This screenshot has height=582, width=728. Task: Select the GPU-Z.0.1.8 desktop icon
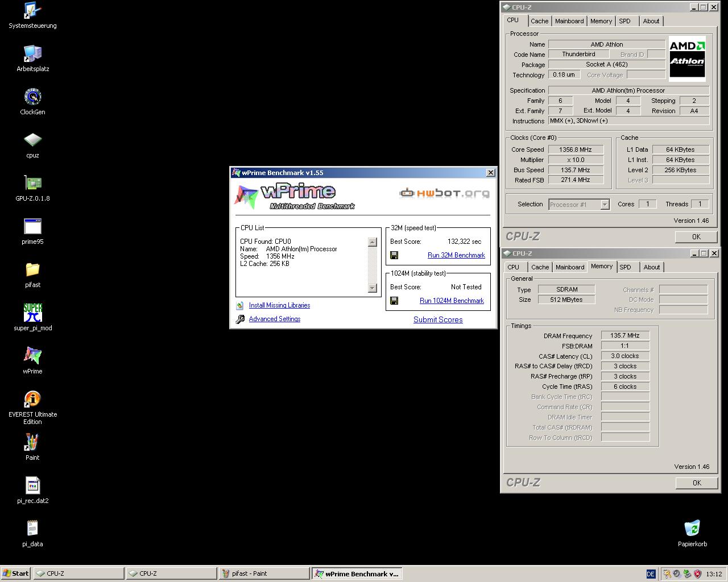(32, 188)
